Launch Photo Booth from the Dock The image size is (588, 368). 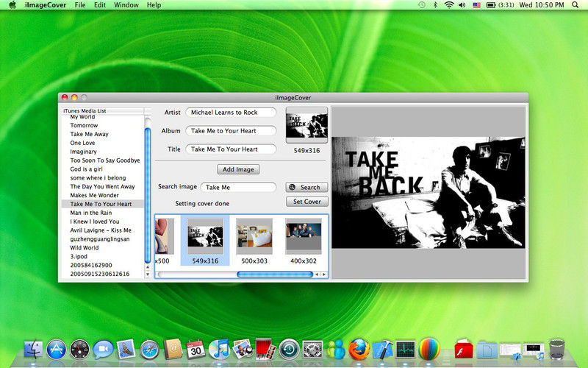pos(266,349)
